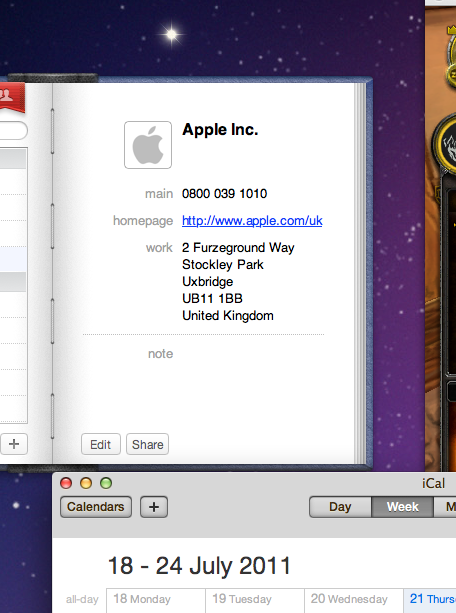
Task: Add a new contact with the plus button
Action: 14,444
